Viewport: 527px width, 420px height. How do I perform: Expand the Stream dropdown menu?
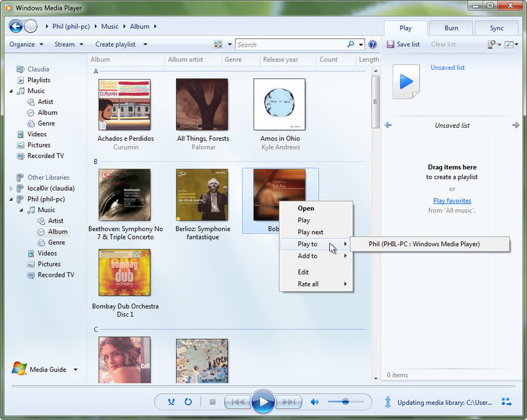pyautogui.click(x=69, y=45)
